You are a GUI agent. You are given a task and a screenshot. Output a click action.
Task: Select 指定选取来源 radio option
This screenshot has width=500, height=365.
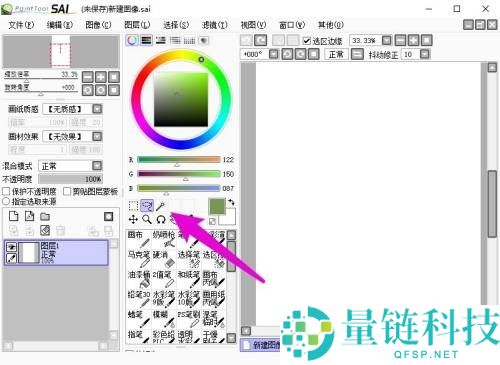(6, 201)
